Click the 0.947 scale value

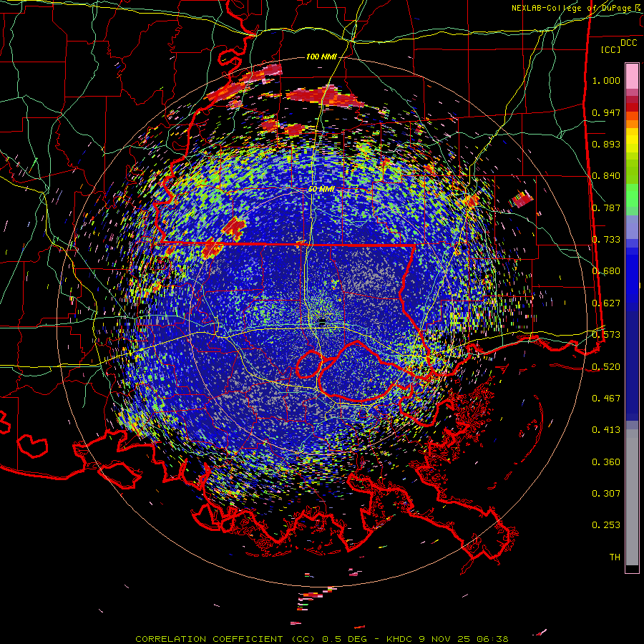(x=606, y=112)
